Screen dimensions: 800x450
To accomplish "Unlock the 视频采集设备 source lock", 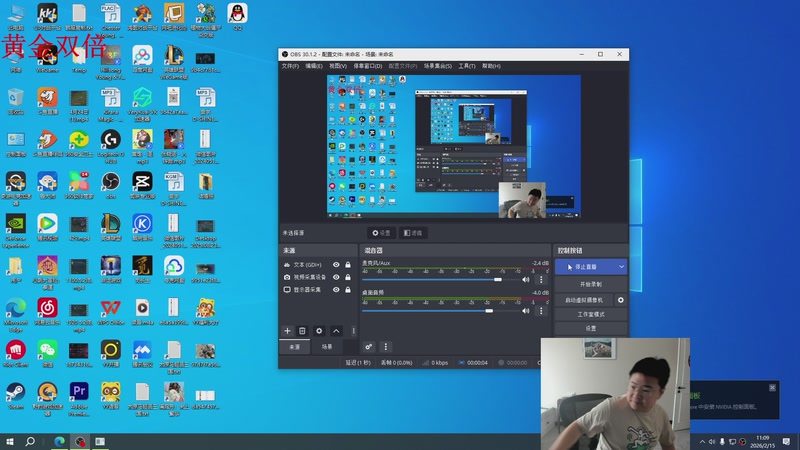I will point(348,277).
